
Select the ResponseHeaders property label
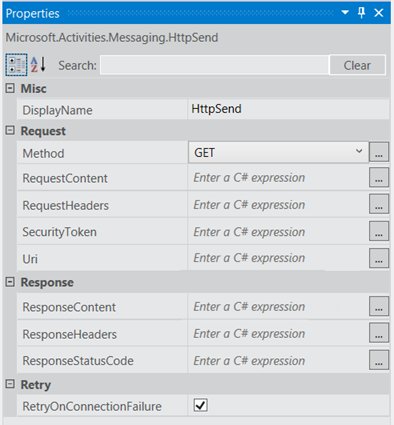tap(70, 334)
